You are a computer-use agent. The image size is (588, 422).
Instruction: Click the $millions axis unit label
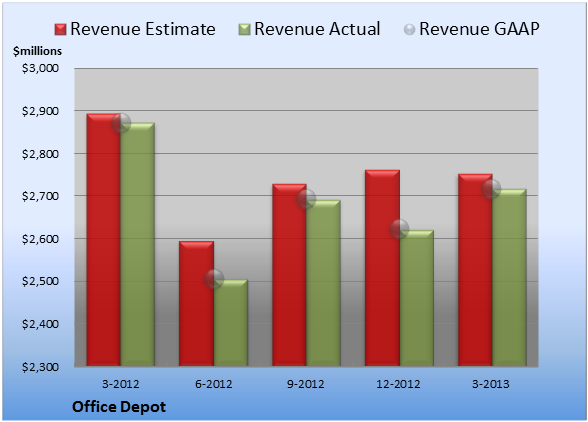point(38,51)
